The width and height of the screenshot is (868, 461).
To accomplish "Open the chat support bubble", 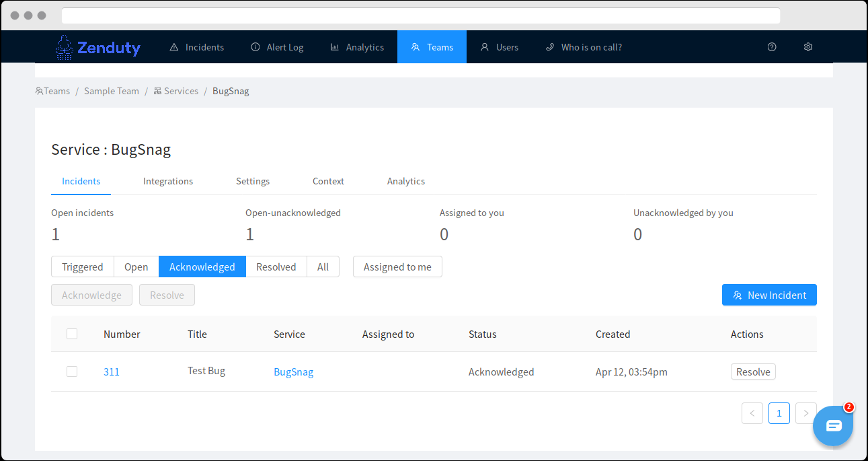I will [x=833, y=425].
